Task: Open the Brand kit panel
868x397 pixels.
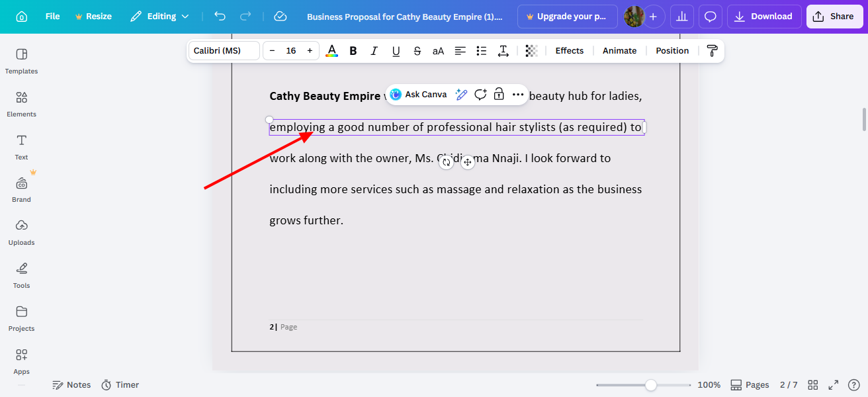Action: pyautogui.click(x=21, y=190)
